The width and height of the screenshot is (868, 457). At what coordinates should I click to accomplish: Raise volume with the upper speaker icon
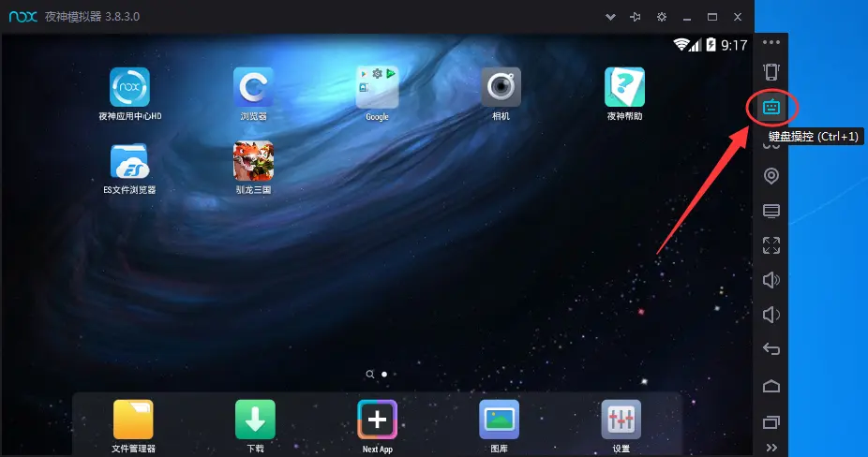771,280
